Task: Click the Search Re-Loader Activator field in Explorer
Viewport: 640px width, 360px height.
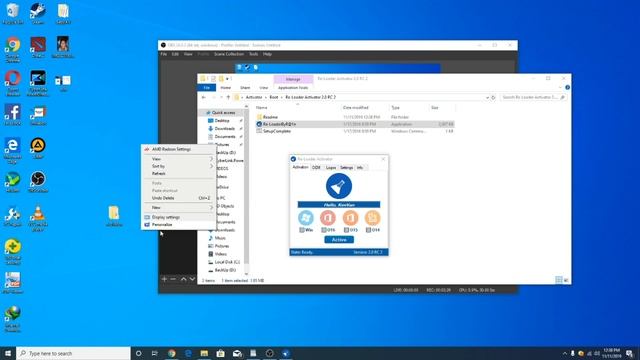Action: tap(533, 97)
